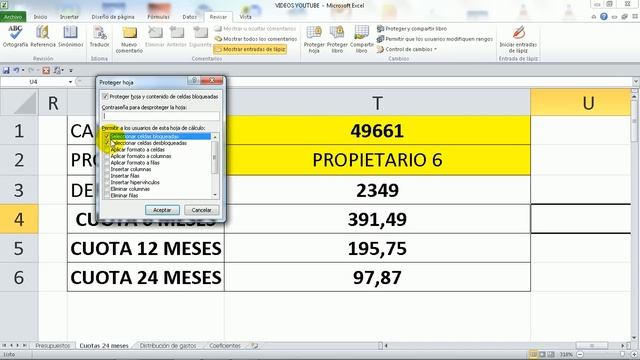Image resolution: width=640 pixels, height=360 pixels.
Task: Click the permissions list scroll-down arrow
Action: click(x=215, y=195)
